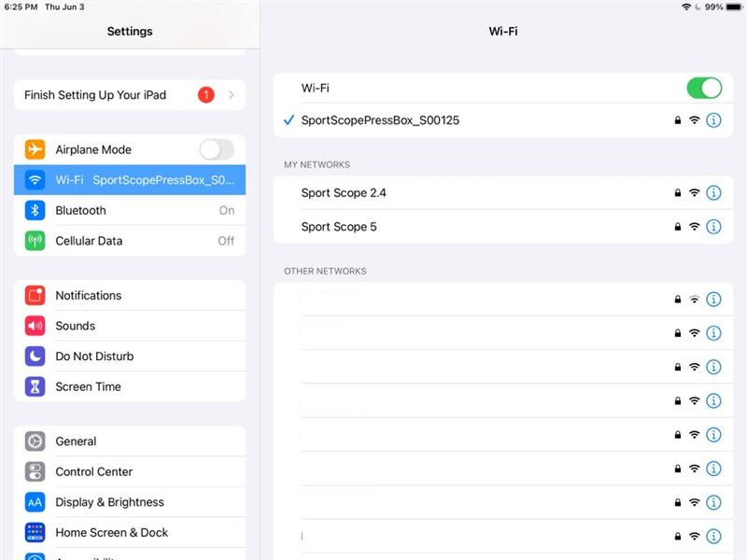
Task: Tap the red notification badge
Action: [206, 95]
